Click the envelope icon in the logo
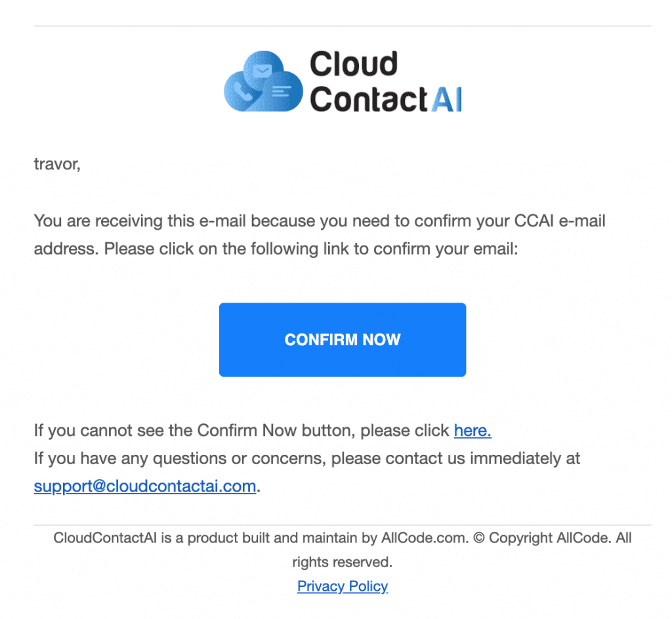Image resolution: width=672 pixels, height=619 pixels. coord(262,70)
